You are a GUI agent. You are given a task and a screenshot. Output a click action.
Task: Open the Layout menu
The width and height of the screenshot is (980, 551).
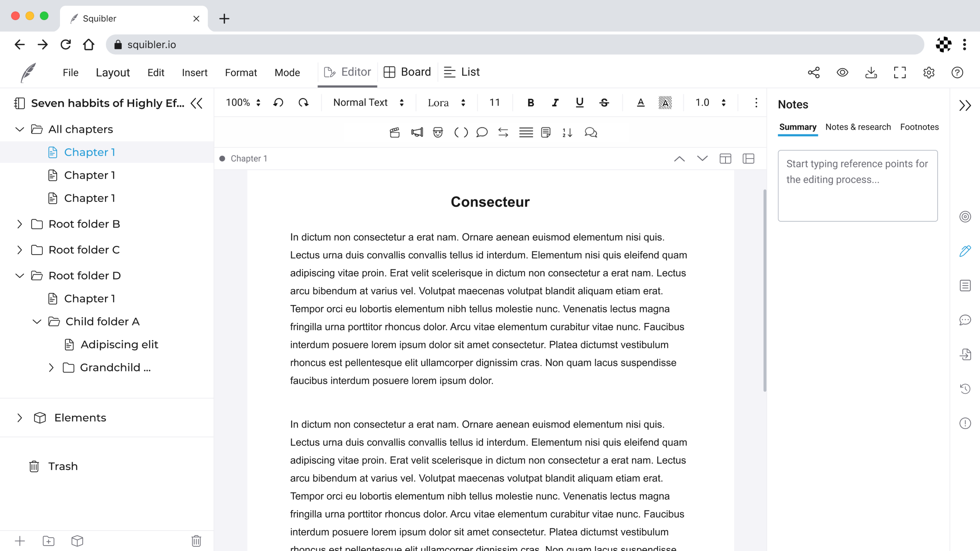point(113,72)
